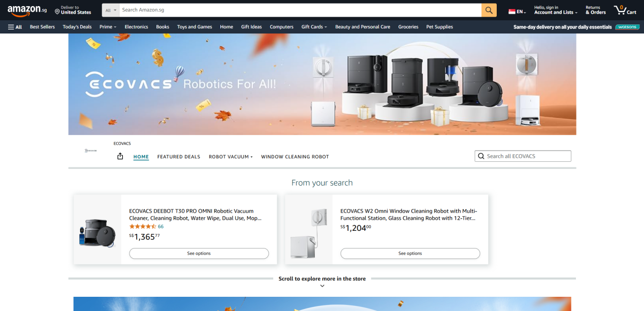Expand the All search category dropdown
This screenshot has width=644, height=311.
(111, 10)
